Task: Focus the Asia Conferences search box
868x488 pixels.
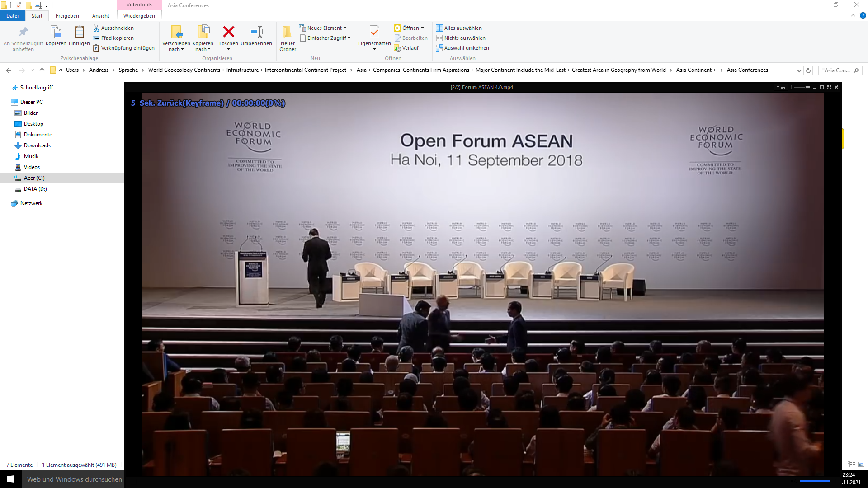Action: 840,70
